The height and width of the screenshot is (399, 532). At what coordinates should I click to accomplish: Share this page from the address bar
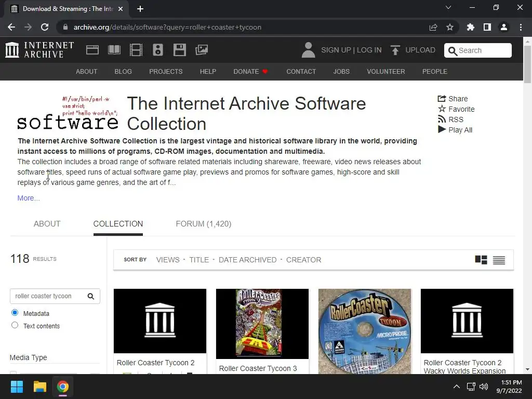pyautogui.click(x=433, y=27)
